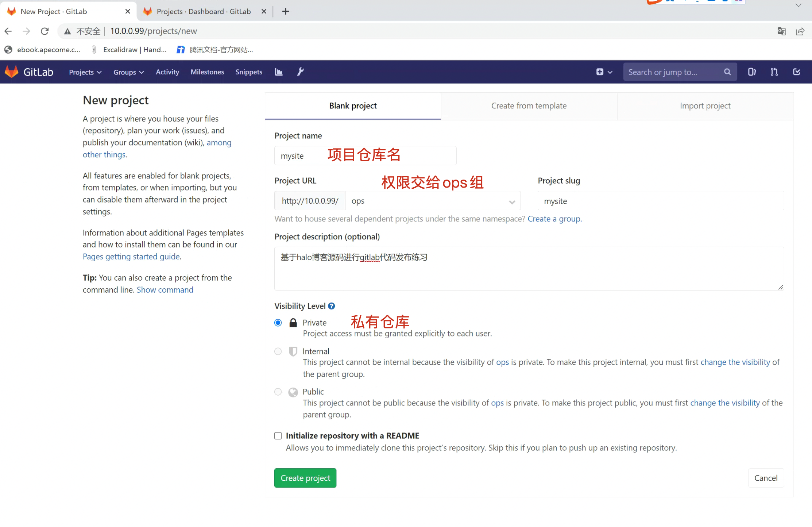Open the admin area wrench icon
Screen dimensions: 812x527
point(300,72)
